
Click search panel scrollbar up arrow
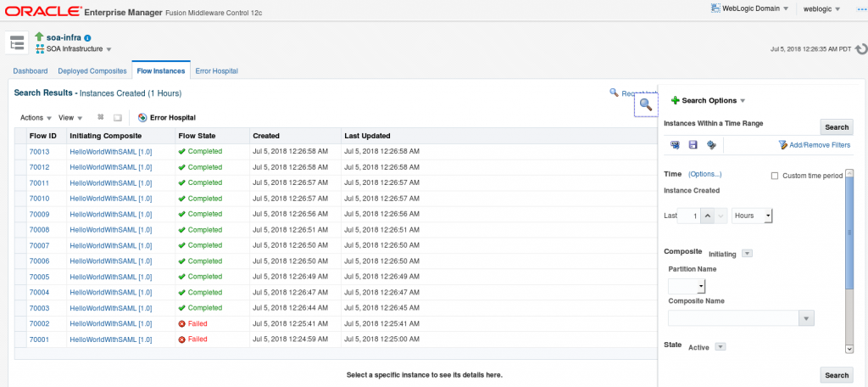point(849,173)
